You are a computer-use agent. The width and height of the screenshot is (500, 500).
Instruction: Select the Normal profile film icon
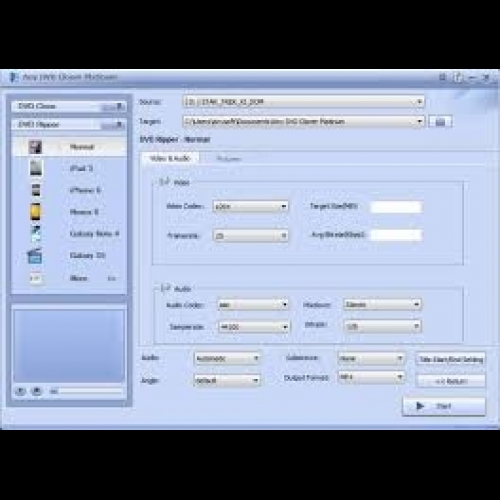point(35,147)
